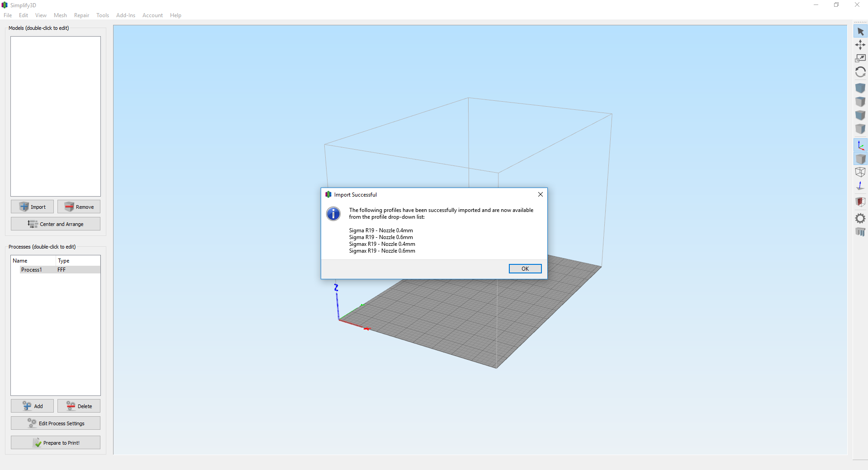This screenshot has width=868, height=470.
Task: Switch to the top view cube
Action: click(x=860, y=102)
